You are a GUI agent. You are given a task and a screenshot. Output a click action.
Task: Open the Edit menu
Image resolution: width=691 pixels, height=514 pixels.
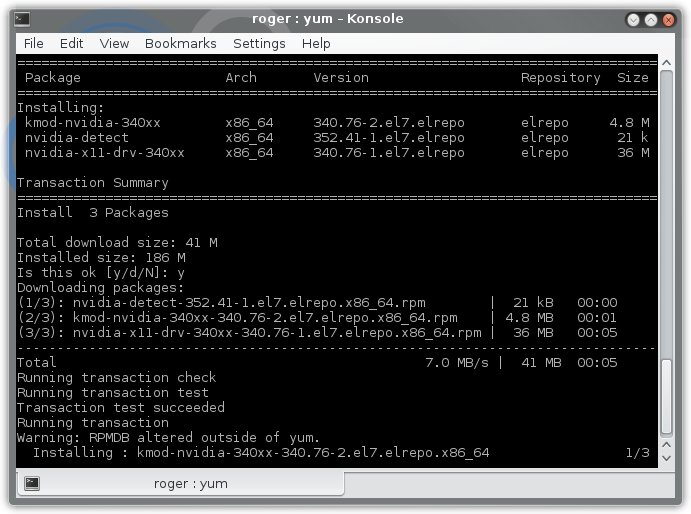click(71, 44)
